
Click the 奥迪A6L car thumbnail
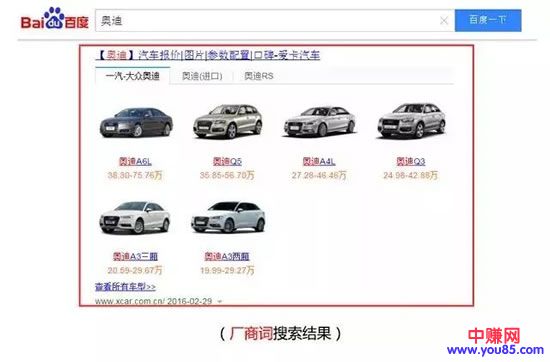[x=136, y=122]
